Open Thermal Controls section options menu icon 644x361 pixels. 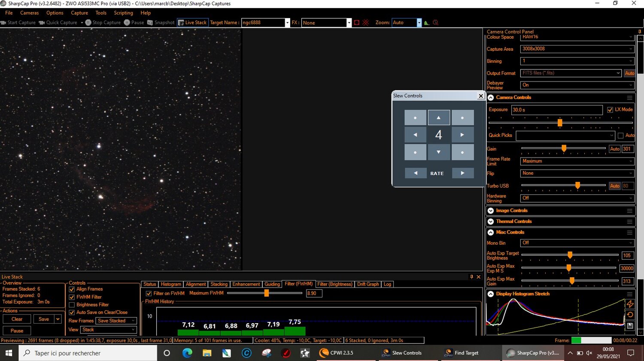click(x=629, y=221)
